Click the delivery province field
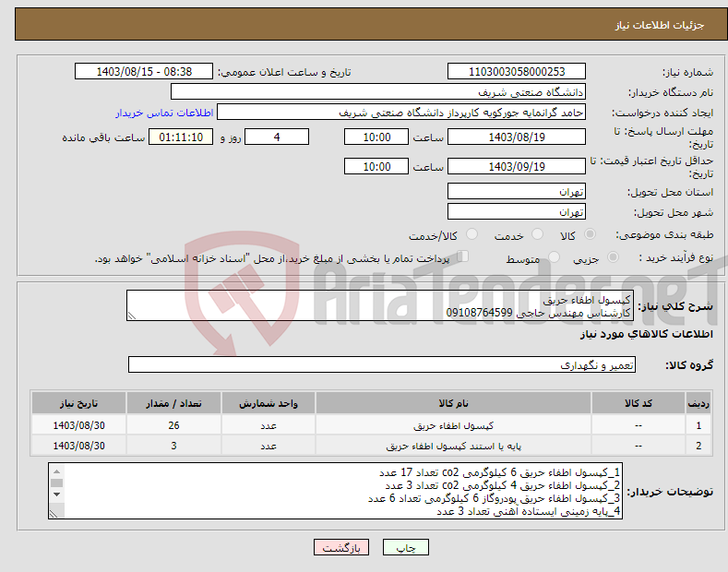Image resolution: width=728 pixels, height=572 pixels. pos(517,191)
